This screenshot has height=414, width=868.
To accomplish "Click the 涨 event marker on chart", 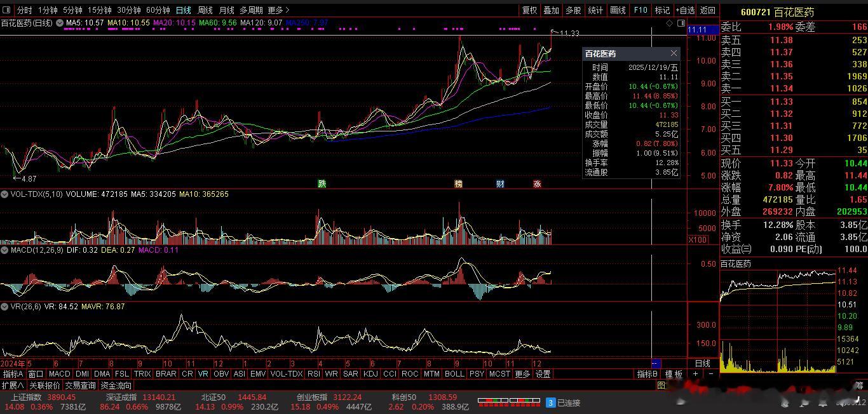I will (537, 184).
